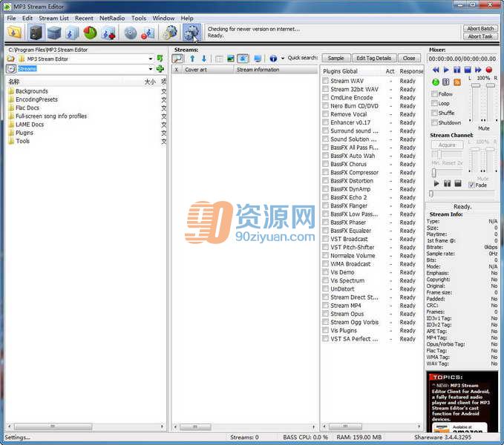
Task: Click the speaker icon in main toolbar
Action: pyautogui.click(x=36, y=33)
